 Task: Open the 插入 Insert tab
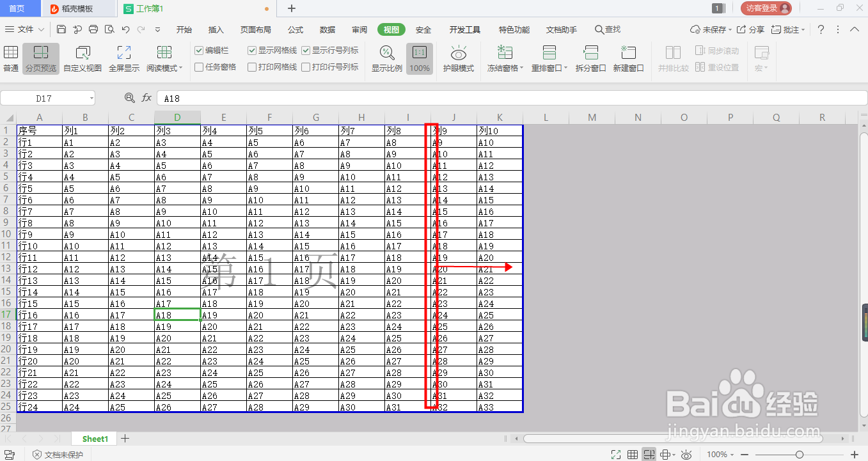tap(216, 30)
